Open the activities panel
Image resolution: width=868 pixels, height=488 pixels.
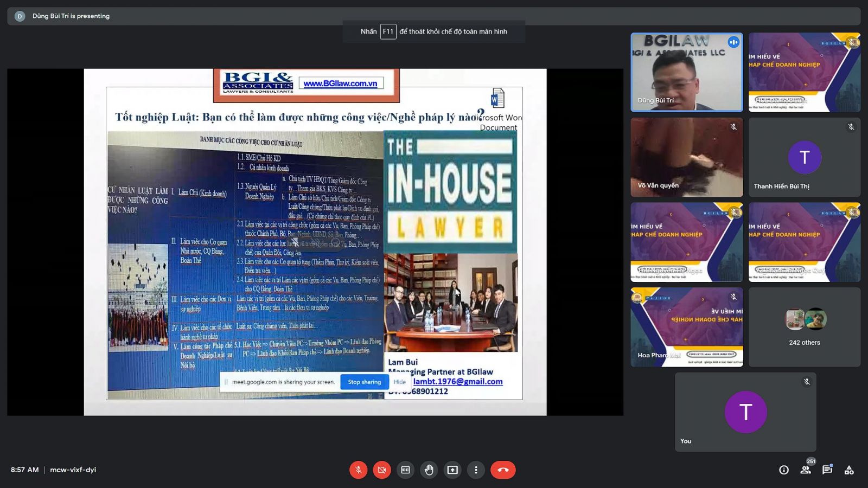coord(849,470)
